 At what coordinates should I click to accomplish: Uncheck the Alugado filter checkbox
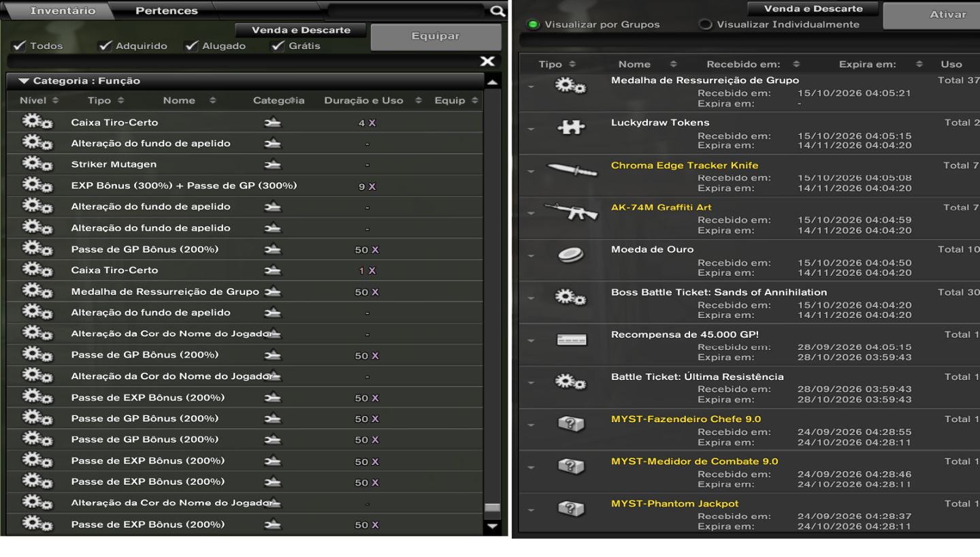191,46
